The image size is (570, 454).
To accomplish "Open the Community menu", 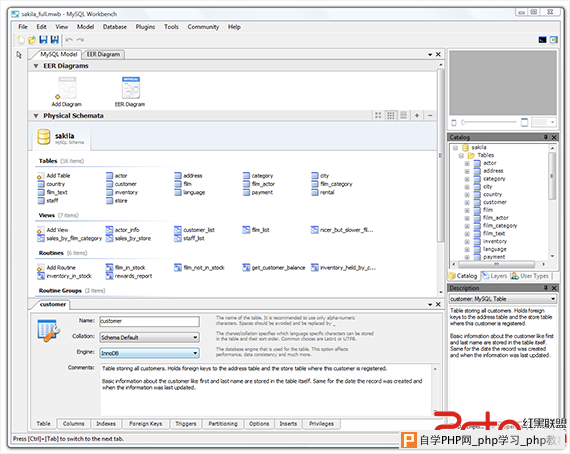I will pyautogui.click(x=203, y=27).
